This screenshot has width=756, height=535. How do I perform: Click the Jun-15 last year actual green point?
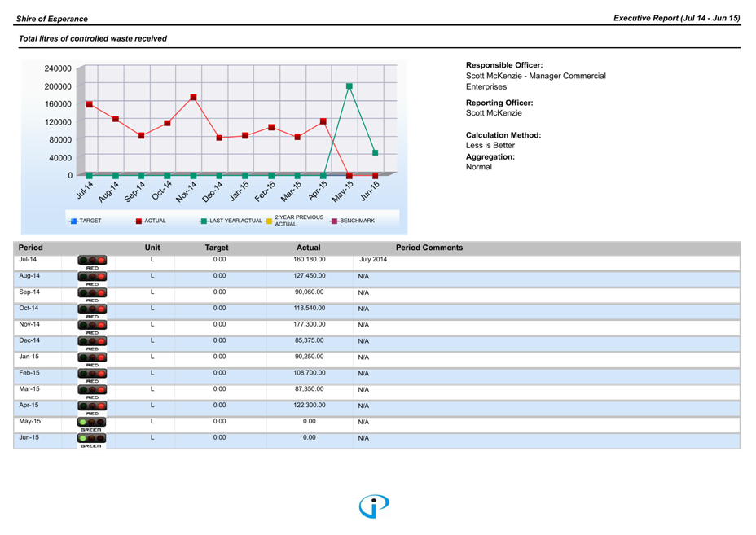click(375, 153)
